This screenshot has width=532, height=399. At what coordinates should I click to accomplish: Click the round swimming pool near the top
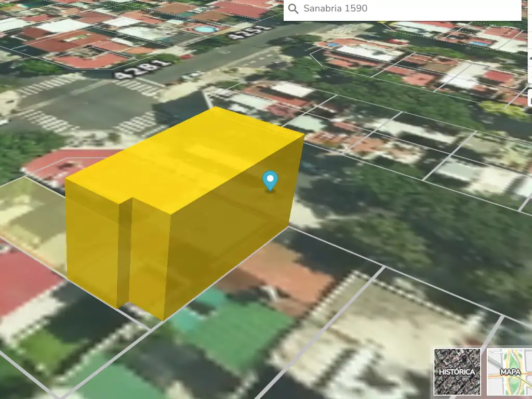pos(205,30)
